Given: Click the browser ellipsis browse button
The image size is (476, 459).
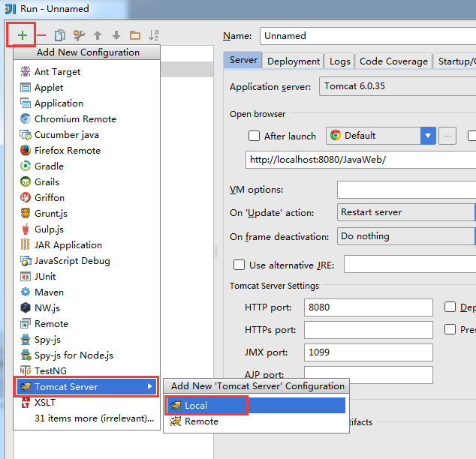Looking at the screenshot, I should 447,136.
